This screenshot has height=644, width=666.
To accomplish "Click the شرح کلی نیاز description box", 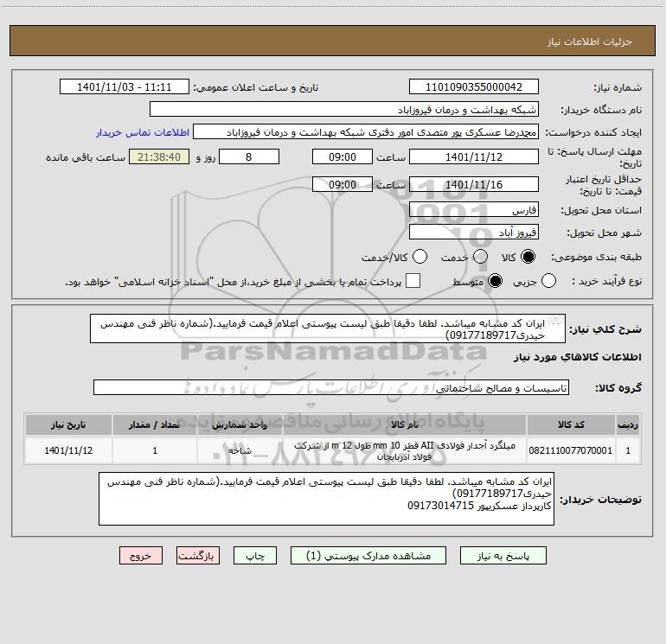I will (x=328, y=329).
